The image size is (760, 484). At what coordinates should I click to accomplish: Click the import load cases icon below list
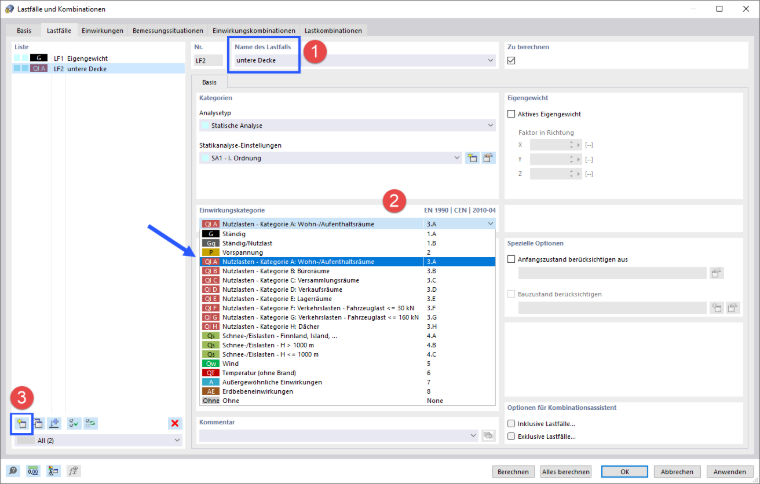tap(54, 423)
